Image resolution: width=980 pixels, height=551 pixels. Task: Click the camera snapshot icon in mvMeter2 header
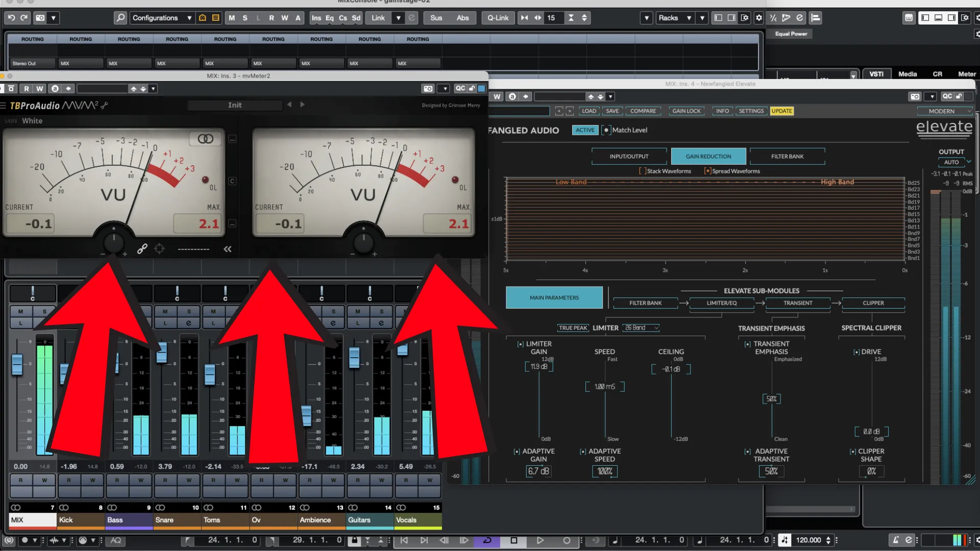(x=428, y=88)
